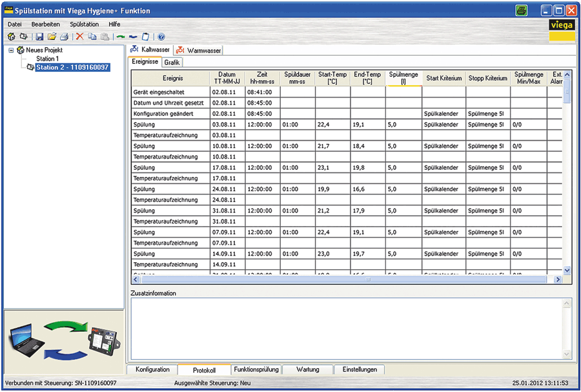The width and height of the screenshot is (581, 392).
Task: Click the table's scroll left arrow
Action: click(136, 280)
